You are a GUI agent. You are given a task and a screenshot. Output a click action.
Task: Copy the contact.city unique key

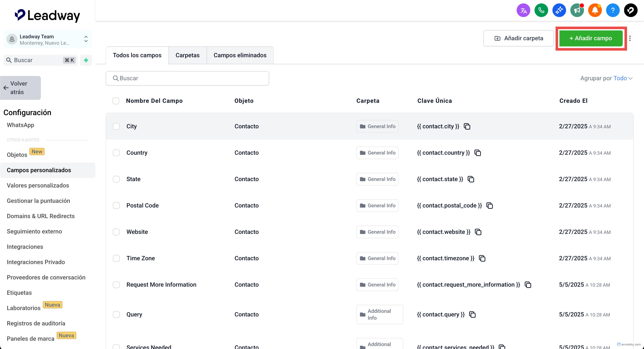click(x=467, y=126)
